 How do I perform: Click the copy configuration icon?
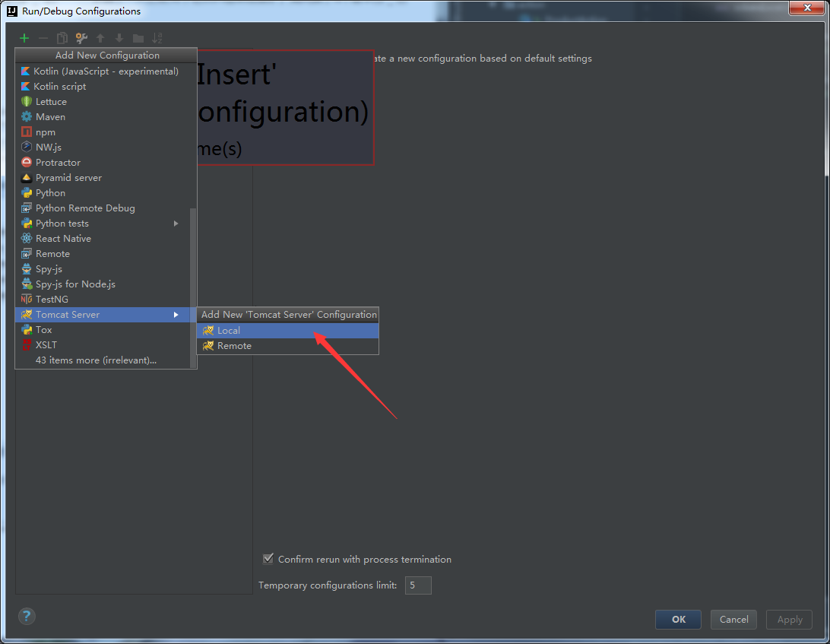[62, 38]
